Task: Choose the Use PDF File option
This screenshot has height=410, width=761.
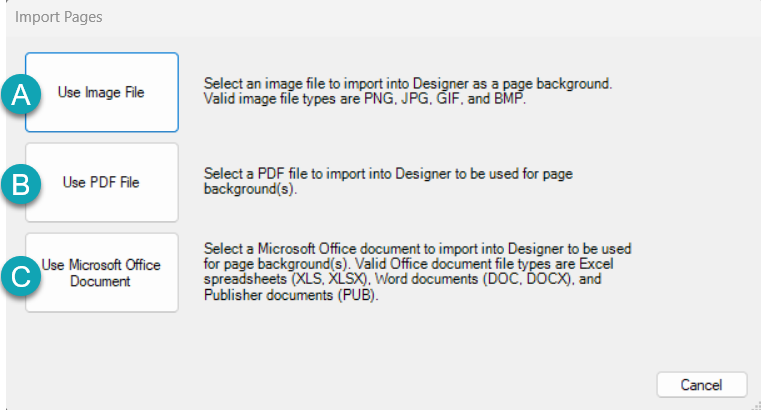Action: coord(102,182)
